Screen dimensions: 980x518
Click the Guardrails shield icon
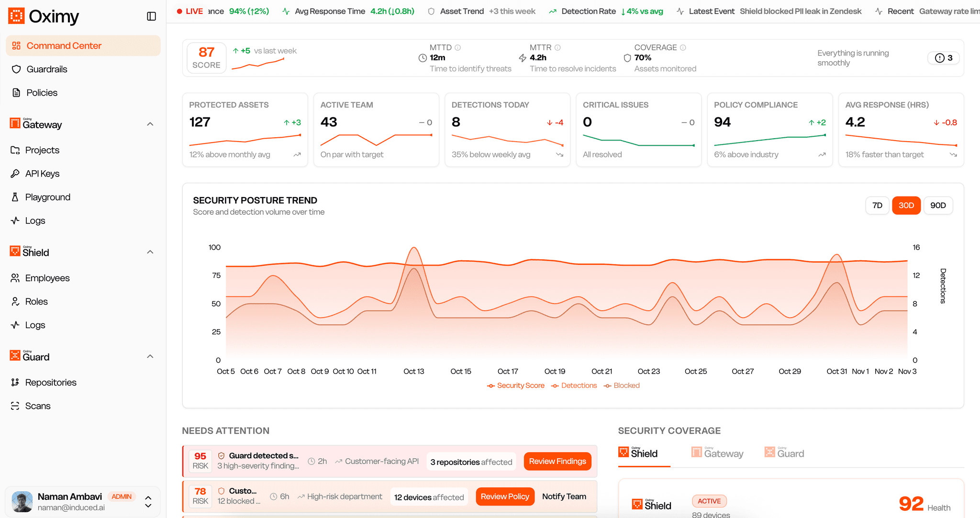pyautogui.click(x=16, y=69)
